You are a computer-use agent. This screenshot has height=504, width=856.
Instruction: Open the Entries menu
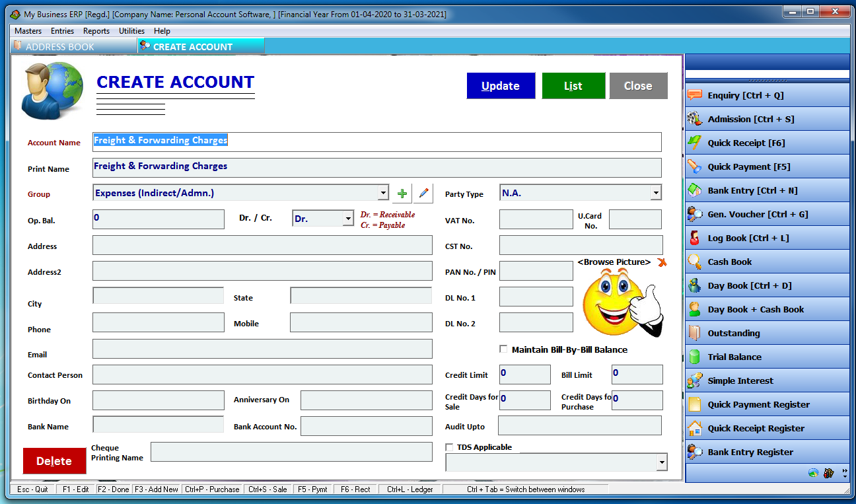[x=62, y=30]
